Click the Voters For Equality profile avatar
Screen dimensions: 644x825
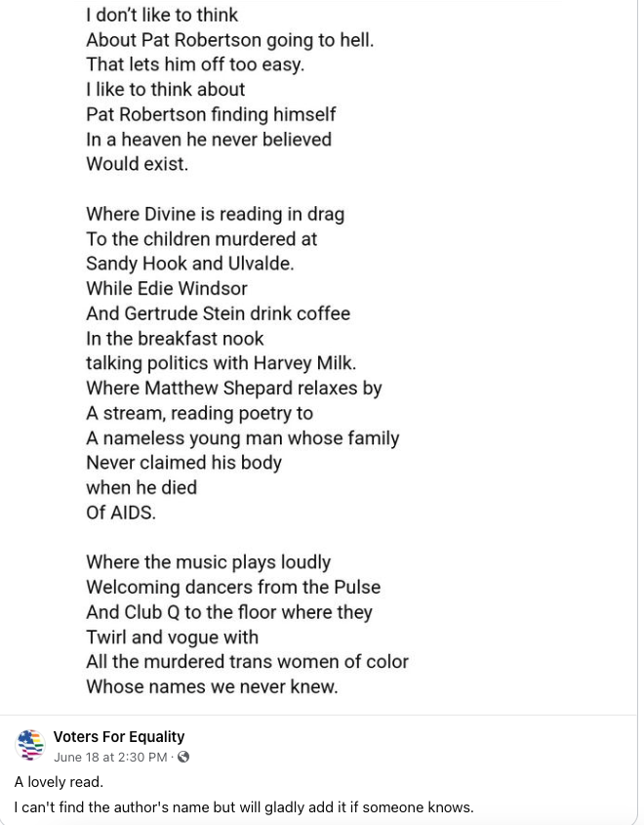point(31,745)
